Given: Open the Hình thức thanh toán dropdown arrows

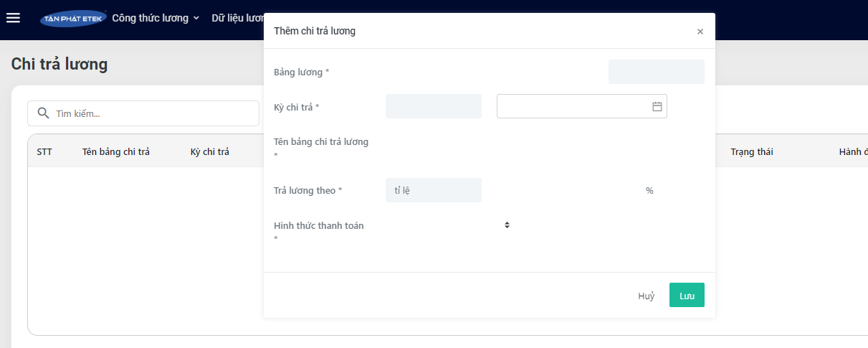Looking at the screenshot, I should click(507, 225).
